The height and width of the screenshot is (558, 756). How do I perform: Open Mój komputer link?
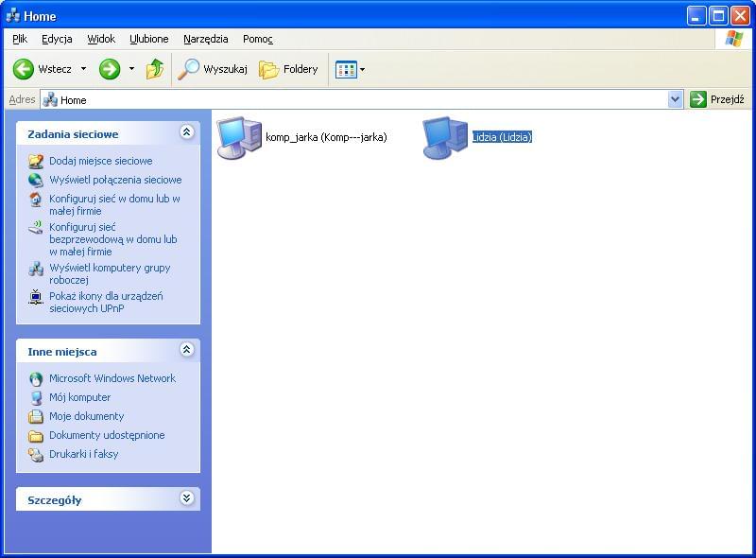tap(79, 397)
